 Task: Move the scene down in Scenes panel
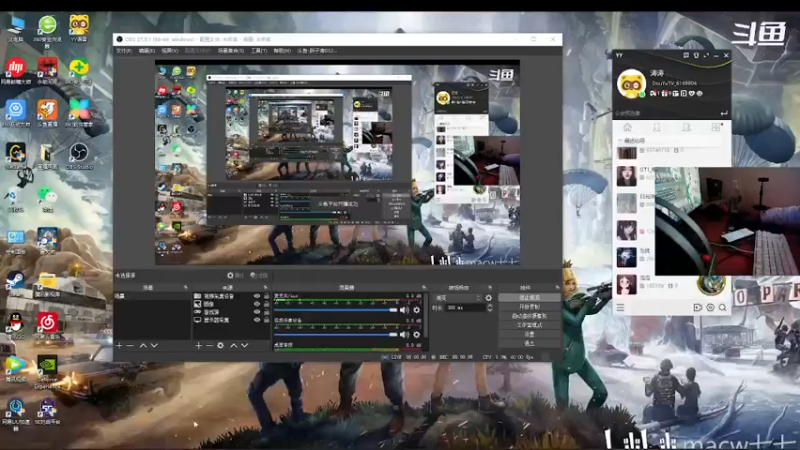point(154,345)
